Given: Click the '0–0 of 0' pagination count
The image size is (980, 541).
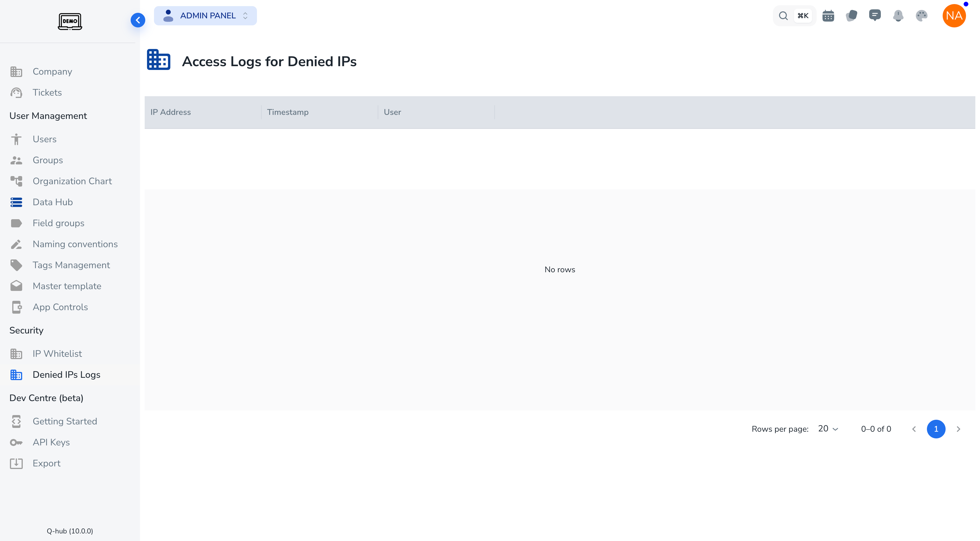Looking at the screenshot, I should point(876,429).
